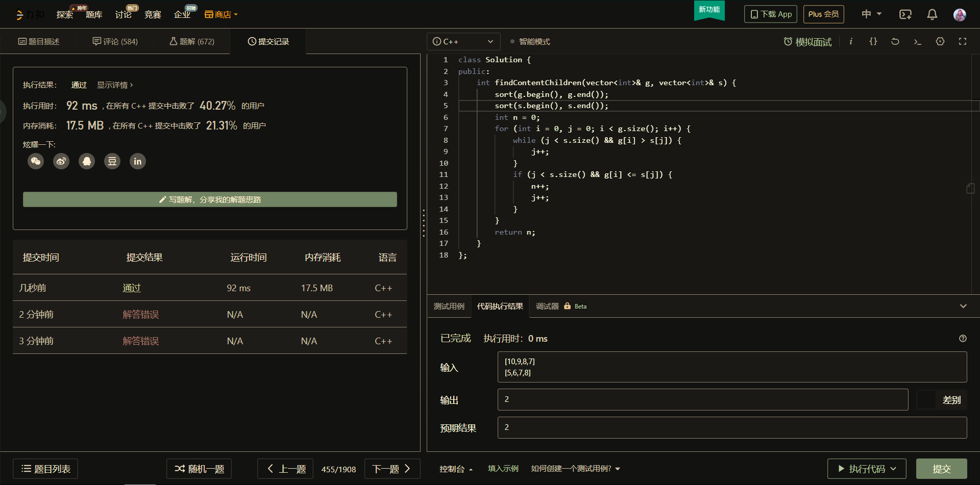Screen dimensions: 980x485
Task: Open the 通过 submission from 几秒前
Action: click(x=132, y=288)
